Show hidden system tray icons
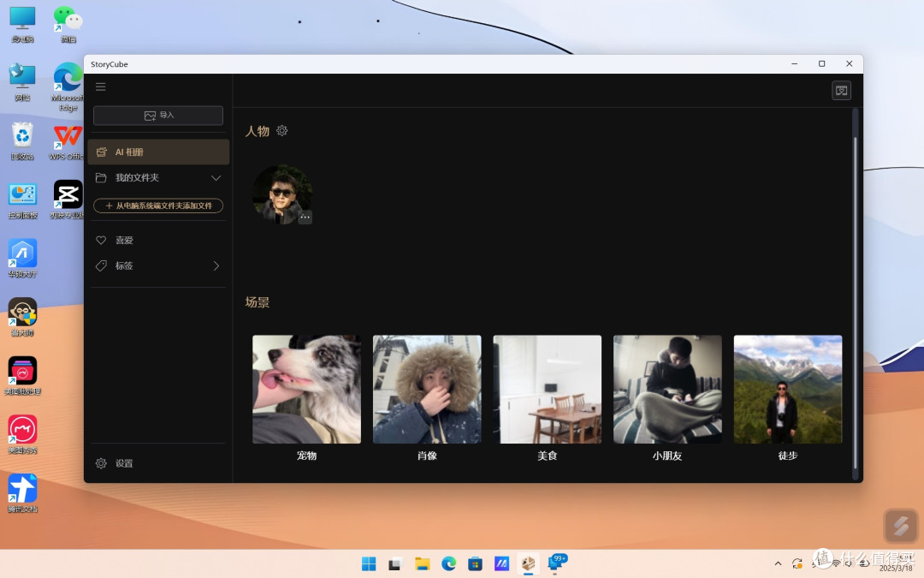Image resolution: width=924 pixels, height=578 pixels. click(x=778, y=563)
